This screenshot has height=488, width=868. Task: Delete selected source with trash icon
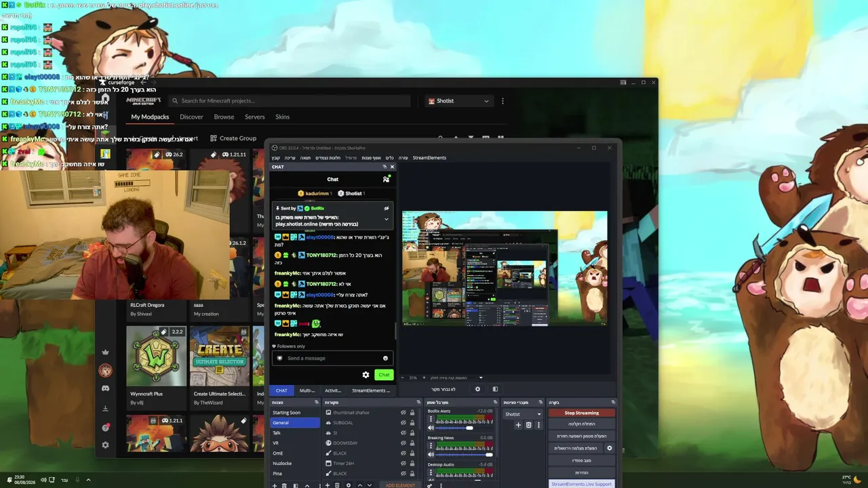coord(338,485)
